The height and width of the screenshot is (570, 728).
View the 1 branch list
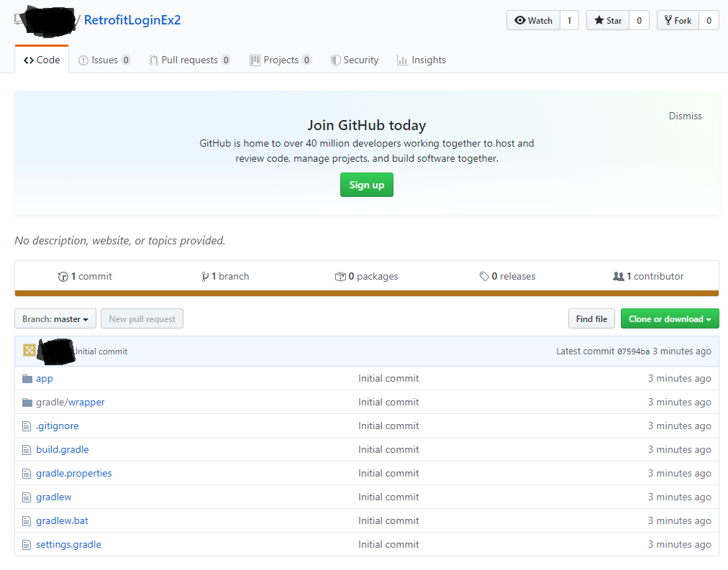[x=225, y=277]
